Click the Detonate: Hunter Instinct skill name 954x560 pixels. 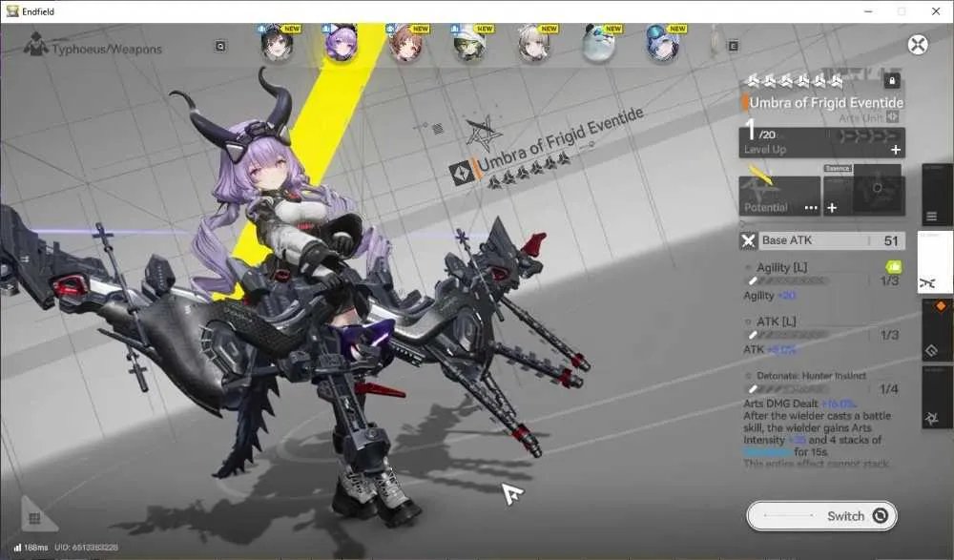[811, 376]
